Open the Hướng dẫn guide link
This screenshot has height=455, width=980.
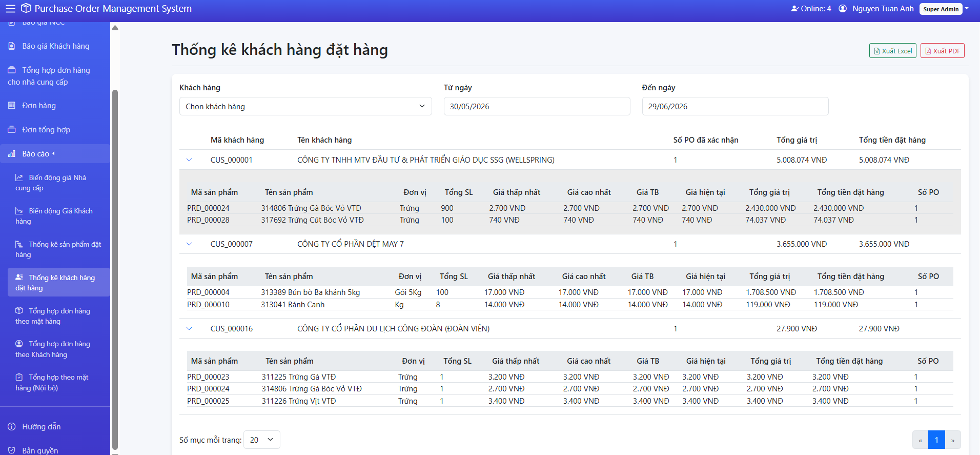pos(55,427)
